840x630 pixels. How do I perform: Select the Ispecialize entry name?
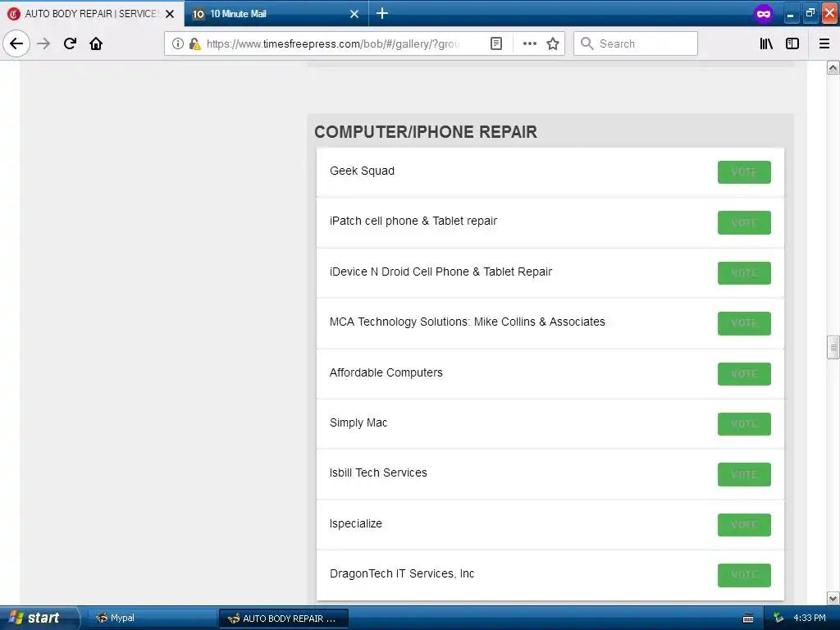click(356, 523)
